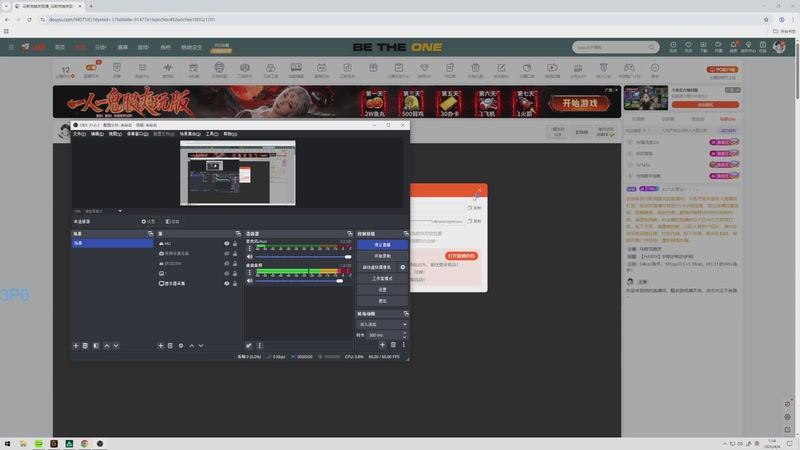The image size is (800, 450).
Task: Move source up in Sources toolbar
Action: click(x=192, y=346)
